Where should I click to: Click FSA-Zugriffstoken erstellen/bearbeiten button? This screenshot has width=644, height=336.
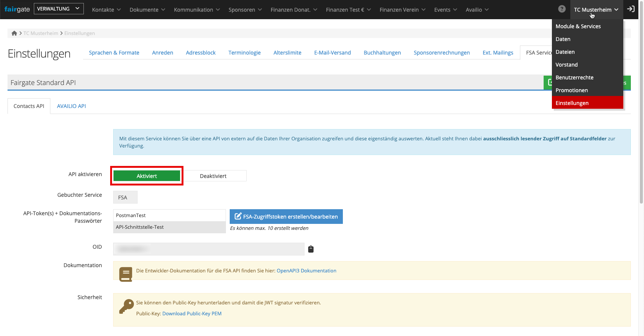(x=286, y=217)
